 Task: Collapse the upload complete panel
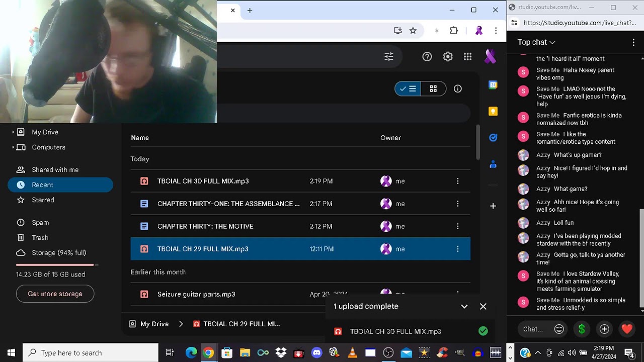[x=464, y=306]
